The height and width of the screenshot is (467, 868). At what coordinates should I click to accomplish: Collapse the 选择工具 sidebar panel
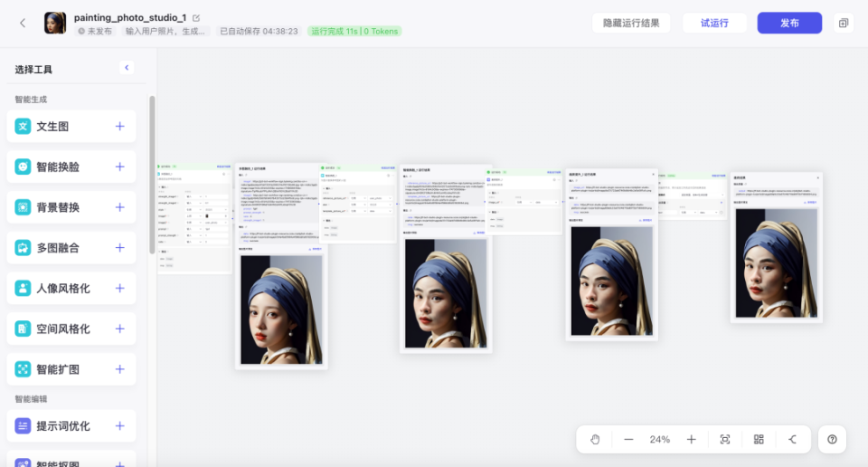tap(127, 68)
